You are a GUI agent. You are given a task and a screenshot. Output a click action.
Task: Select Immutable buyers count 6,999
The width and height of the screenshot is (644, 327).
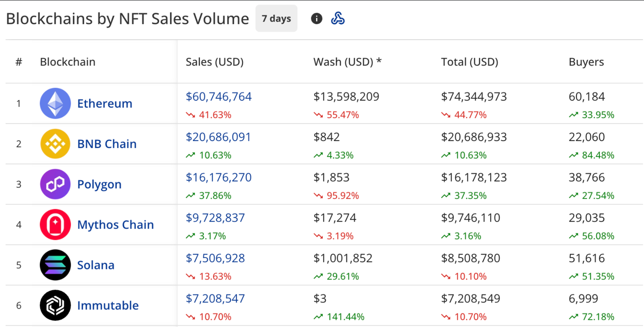click(x=583, y=299)
